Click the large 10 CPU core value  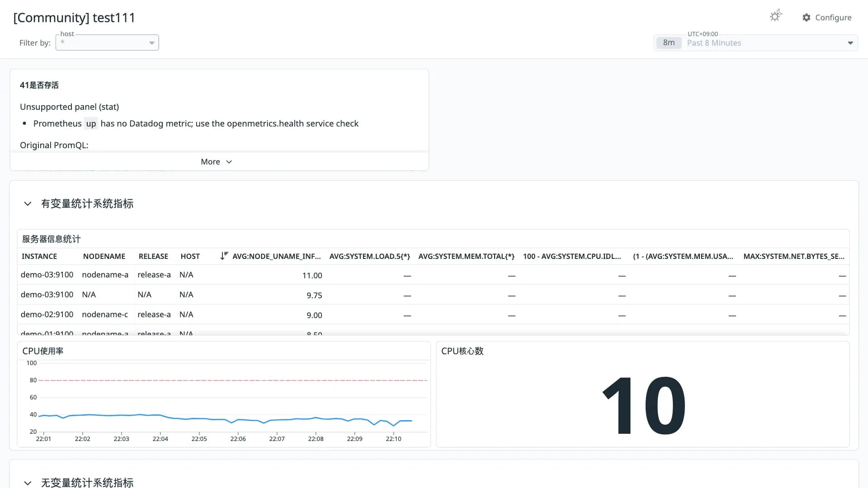coord(643,405)
